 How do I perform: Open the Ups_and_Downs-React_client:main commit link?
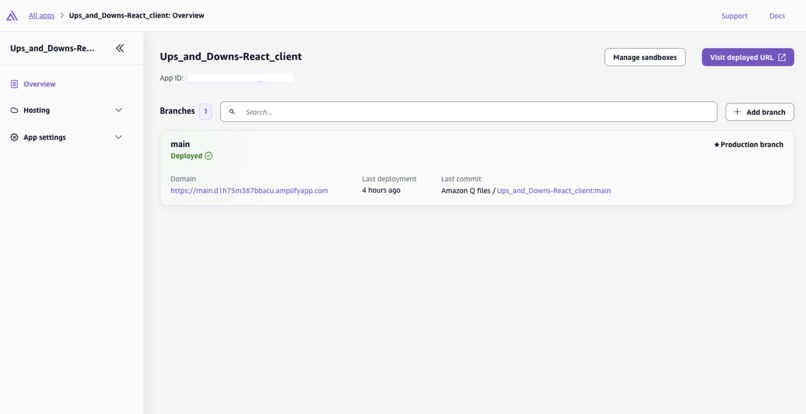click(x=554, y=190)
